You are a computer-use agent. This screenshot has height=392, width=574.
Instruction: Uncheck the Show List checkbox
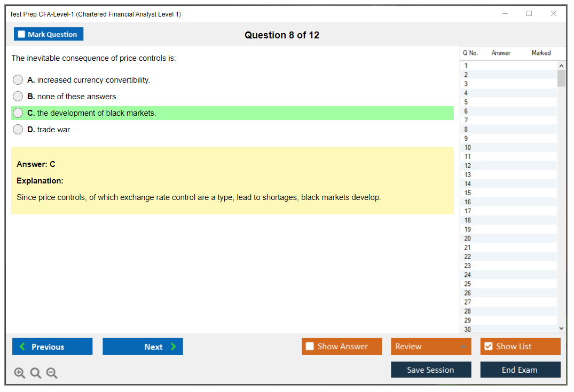click(x=488, y=347)
